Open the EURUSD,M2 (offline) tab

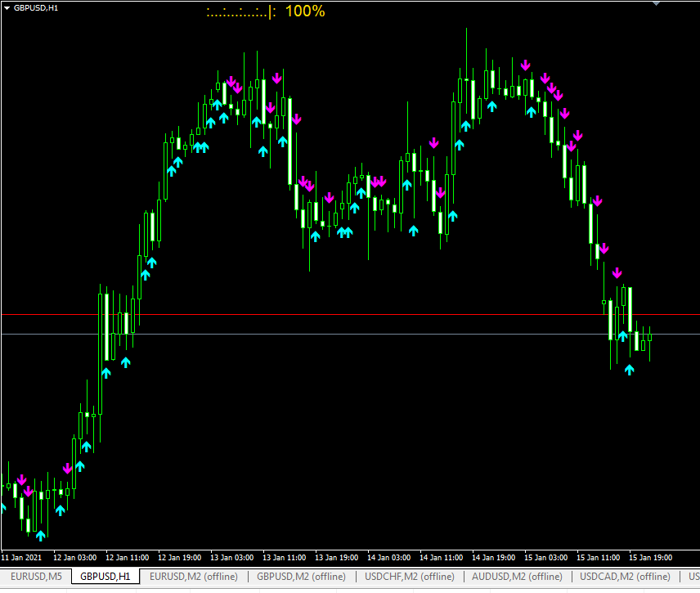click(194, 577)
